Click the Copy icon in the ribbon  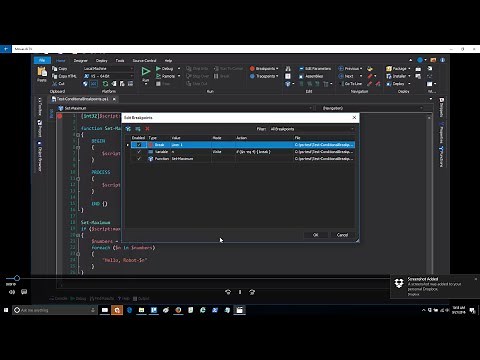click(x=55, y=68)
